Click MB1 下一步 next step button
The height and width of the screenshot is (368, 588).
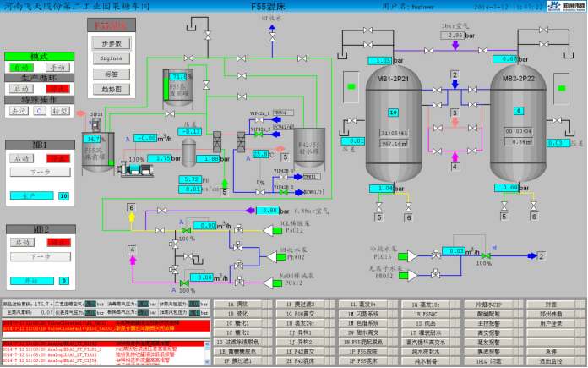[x=40, y=172]
